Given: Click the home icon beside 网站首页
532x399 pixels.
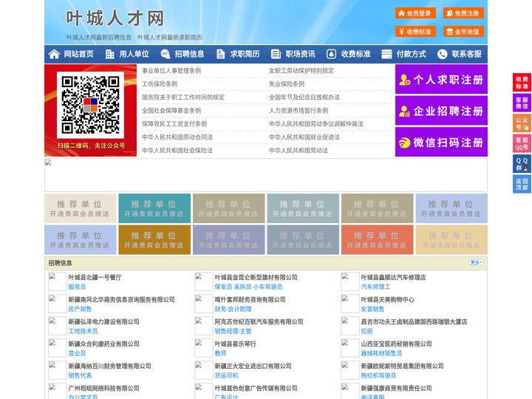Looking at the screenshot, I should click(54, 54).
